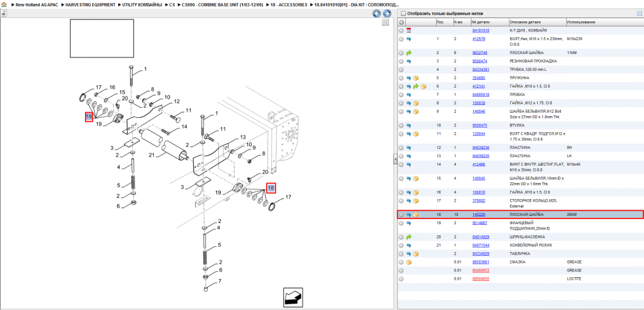
Task: Collapse the parts list with splitter arrow
Action: [395, 159]
